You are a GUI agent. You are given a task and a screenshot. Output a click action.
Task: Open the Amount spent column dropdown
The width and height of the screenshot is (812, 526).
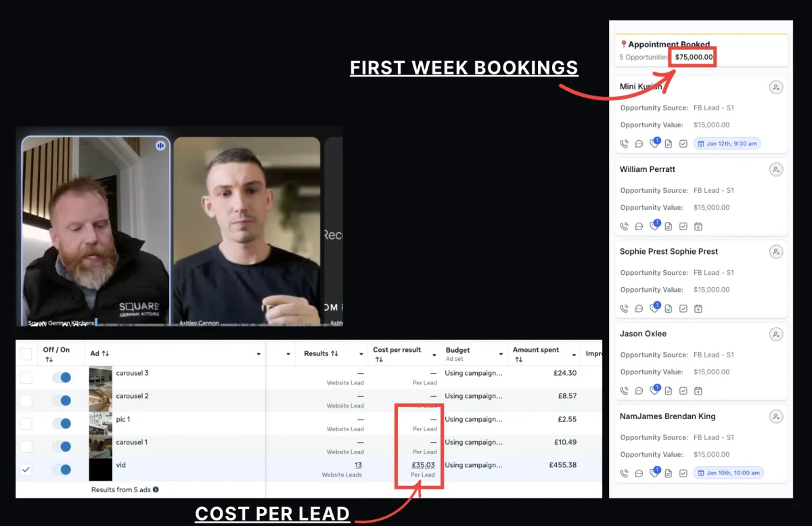(574, 354)
